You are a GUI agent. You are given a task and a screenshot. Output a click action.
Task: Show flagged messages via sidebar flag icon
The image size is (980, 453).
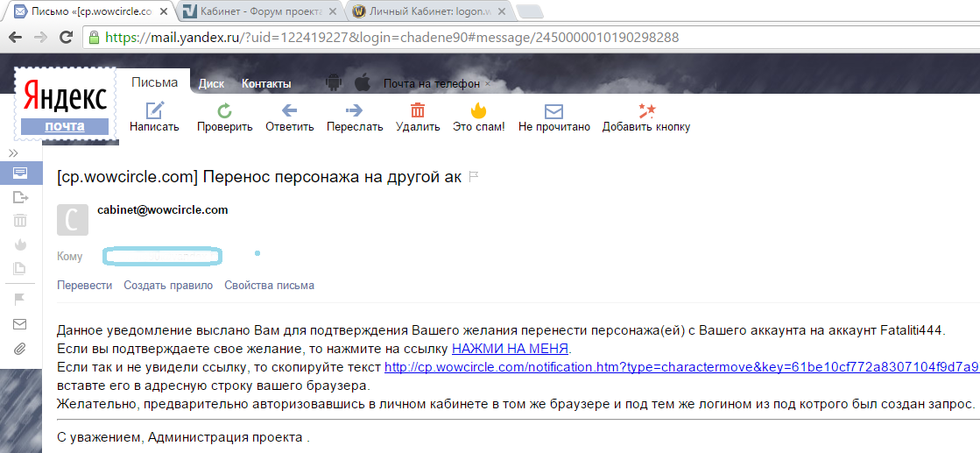(20, 301)
